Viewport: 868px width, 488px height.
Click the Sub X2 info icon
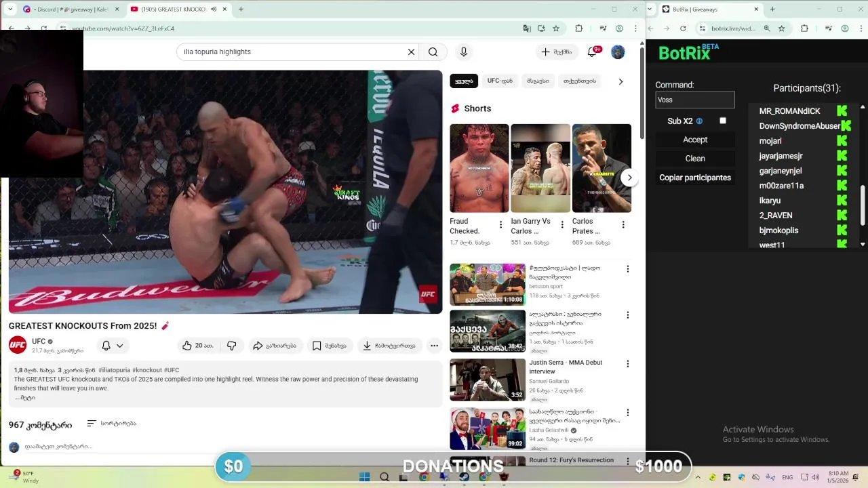pyautogui.click(x=699, y=121)
